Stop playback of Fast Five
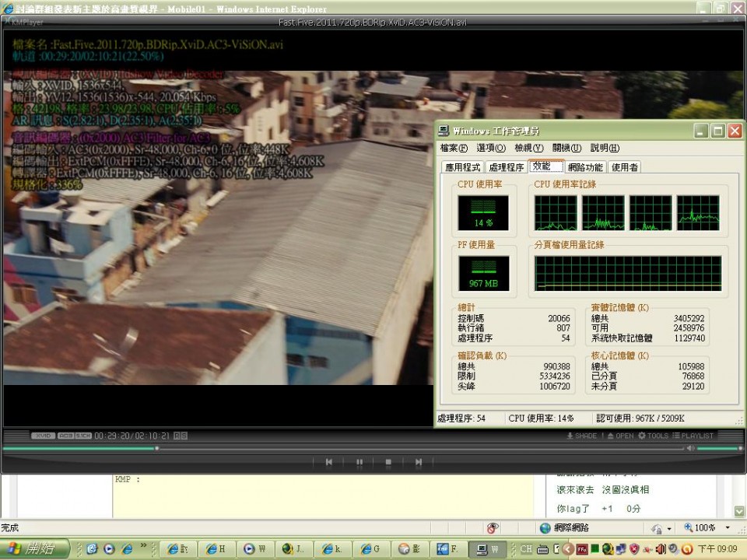 tap(388, 461)
